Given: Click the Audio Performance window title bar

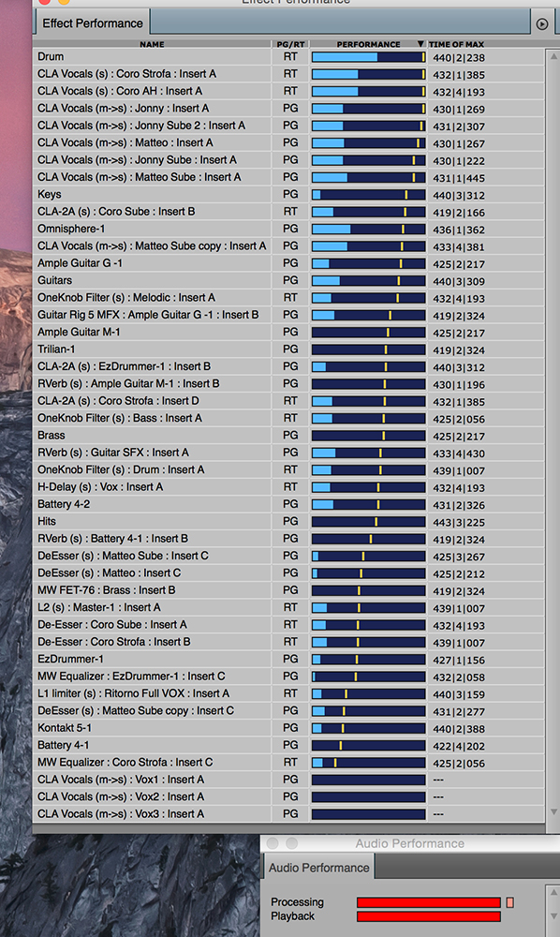Looking at the screenshot, I should click(x=410, y=843).
